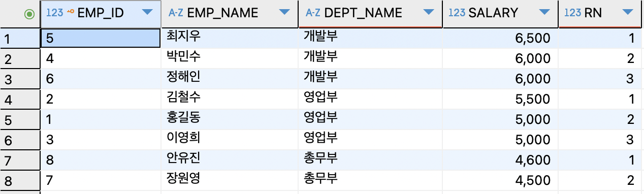Select row number 8 header
This screenshot has width=644, height=194.
tap(20, 180)
